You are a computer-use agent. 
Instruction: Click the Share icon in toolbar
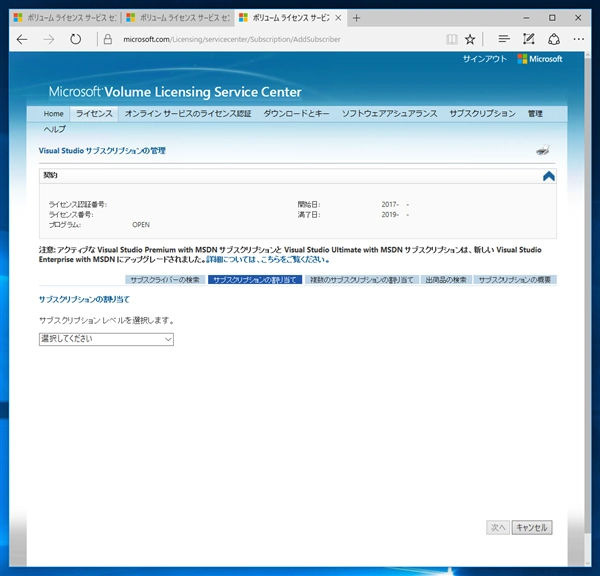pyautogui.click(x=554, y=39)
